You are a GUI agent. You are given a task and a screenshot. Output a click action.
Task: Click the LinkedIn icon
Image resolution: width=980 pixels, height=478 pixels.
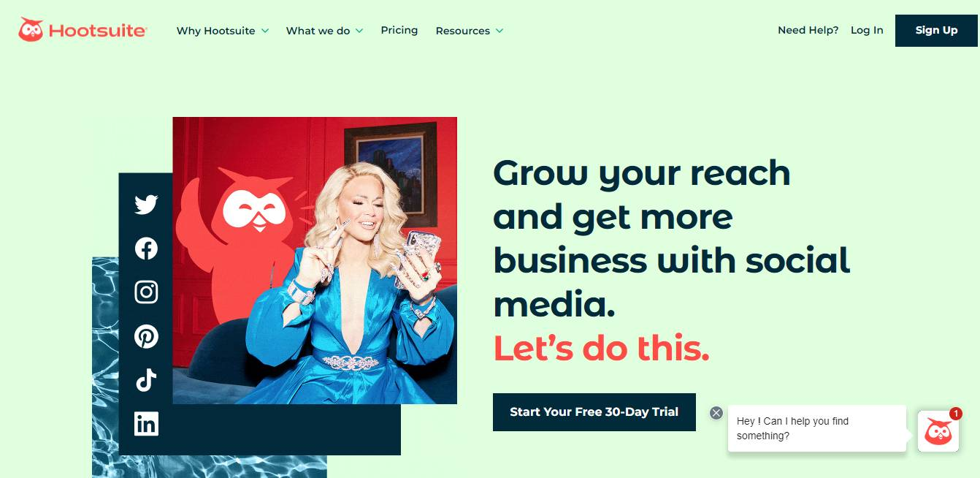(146, 424)
